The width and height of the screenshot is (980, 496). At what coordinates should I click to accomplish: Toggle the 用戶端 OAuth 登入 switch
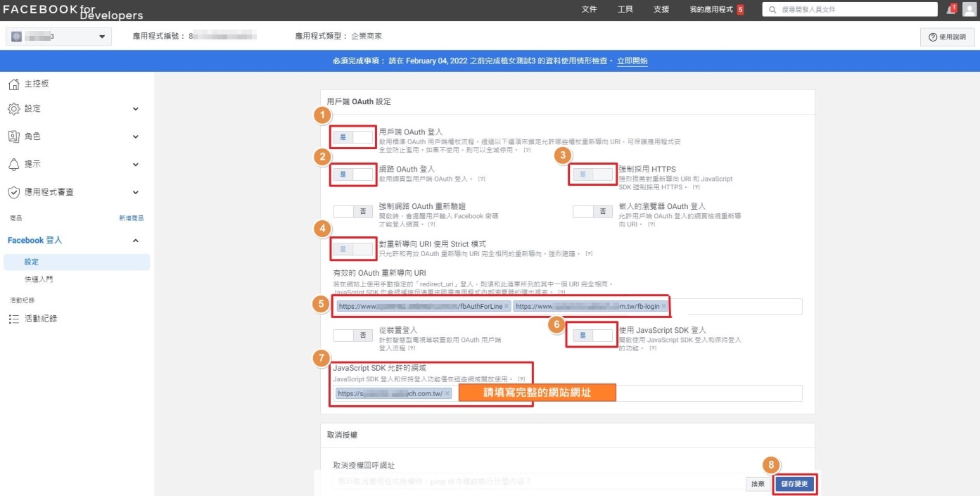tap(353, 137)
